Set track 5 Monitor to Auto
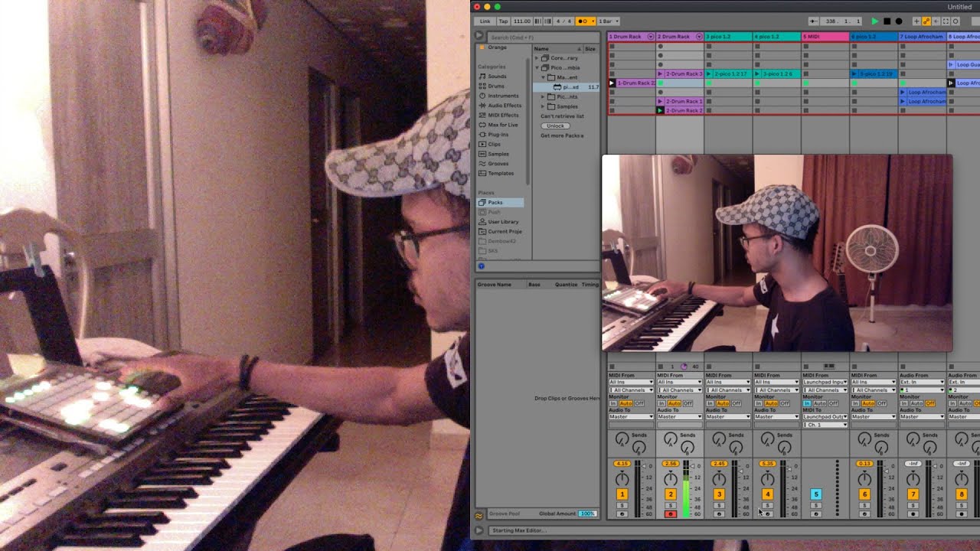The height and width of the screenshot is (551, 980). [x=820, y=403]
